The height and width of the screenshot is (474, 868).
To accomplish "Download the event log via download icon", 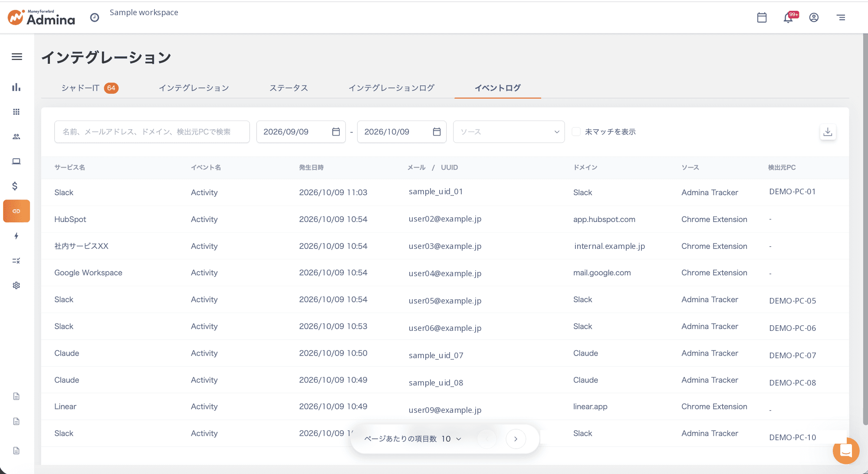I will coord(828,132).
